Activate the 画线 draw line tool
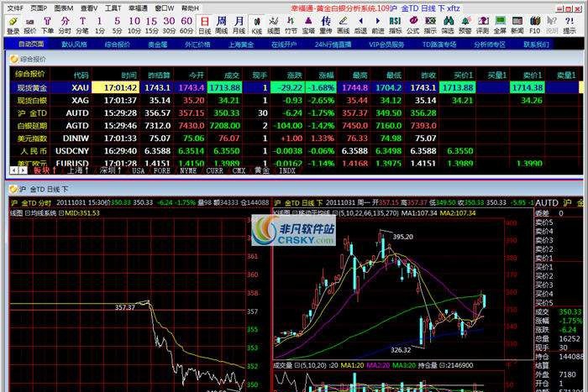Viewport: 588px width, 392px height. [x=343, y=25]
